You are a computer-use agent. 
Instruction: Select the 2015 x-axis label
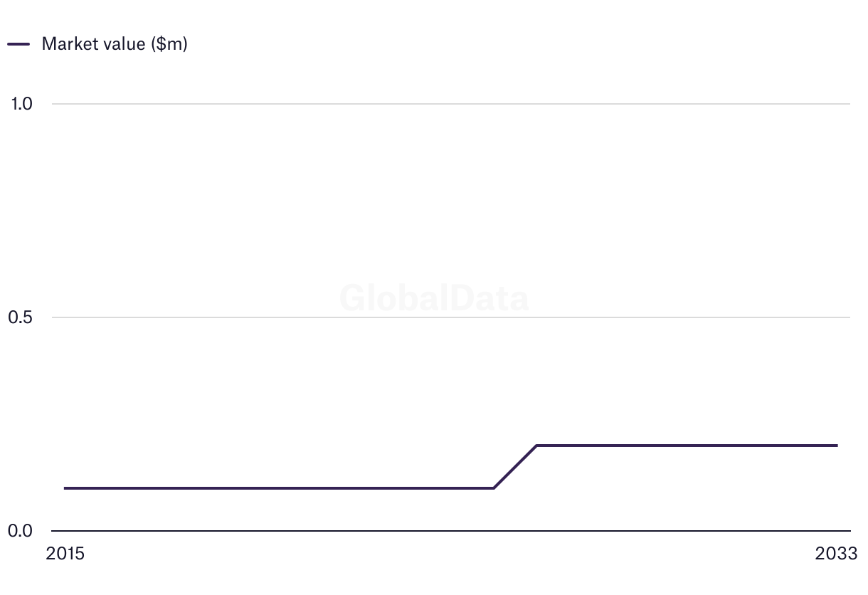pos(65,554)
